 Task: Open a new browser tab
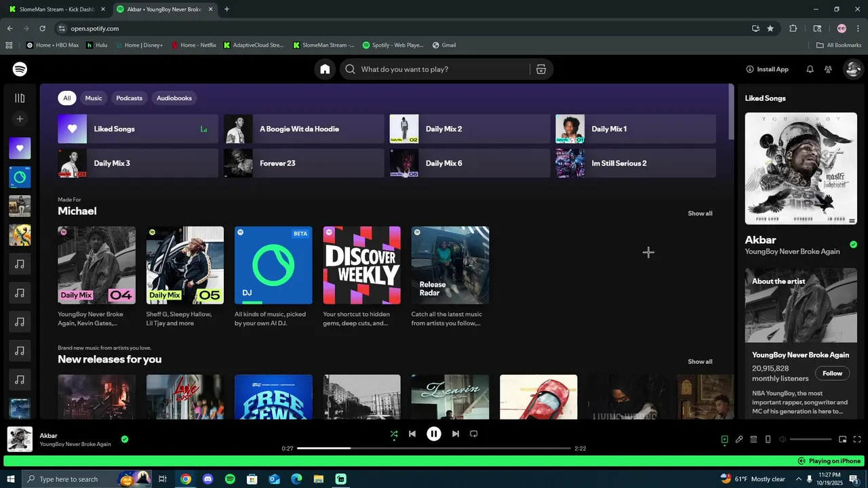226,9
